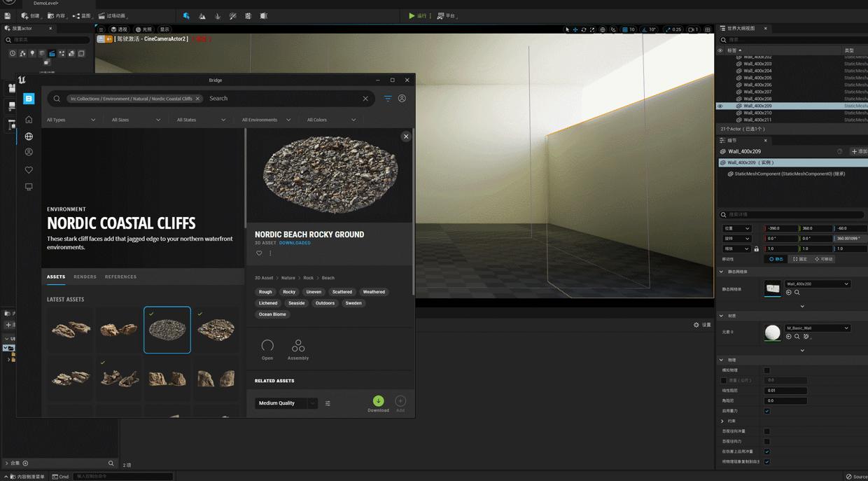This screenshot has width=868, height=481.
Task: Click the Favorites heart icon in Bridge sidebar
Action: [29, 170]
